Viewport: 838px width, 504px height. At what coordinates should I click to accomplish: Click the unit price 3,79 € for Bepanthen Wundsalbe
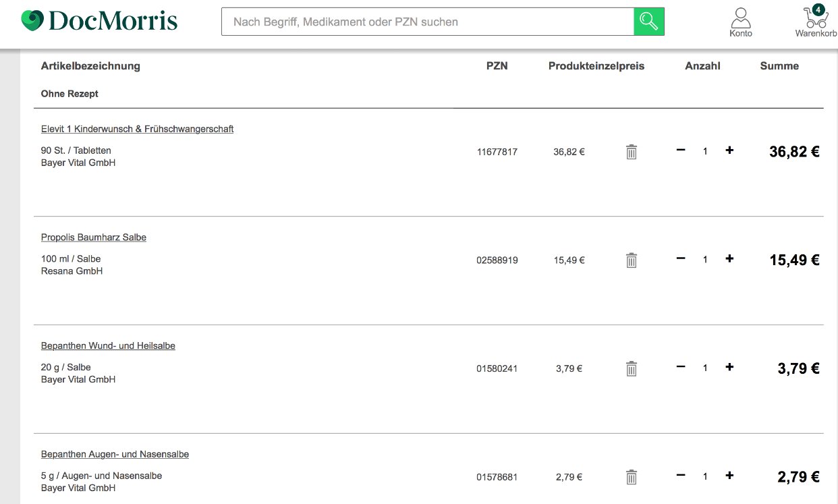click(569, 368)
